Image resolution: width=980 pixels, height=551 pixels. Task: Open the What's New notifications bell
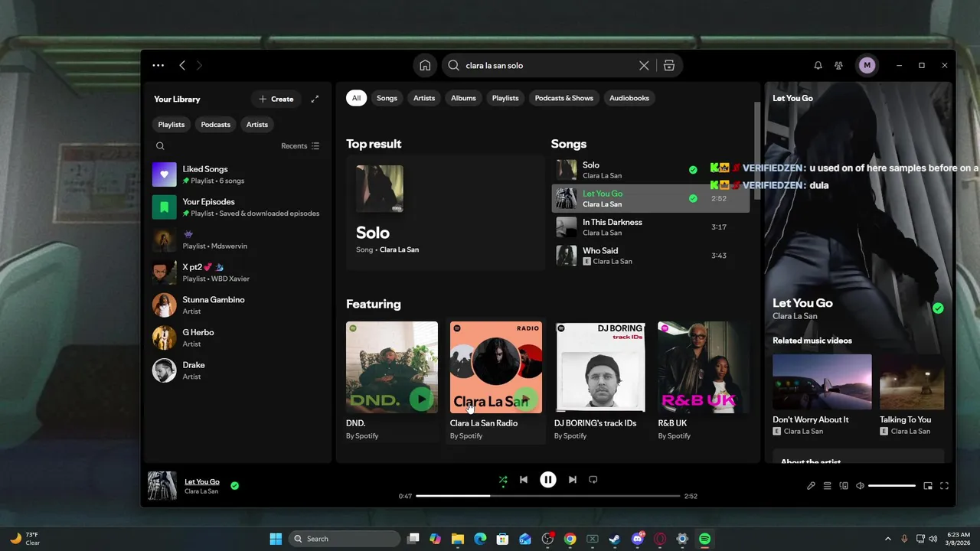[818, 65]
